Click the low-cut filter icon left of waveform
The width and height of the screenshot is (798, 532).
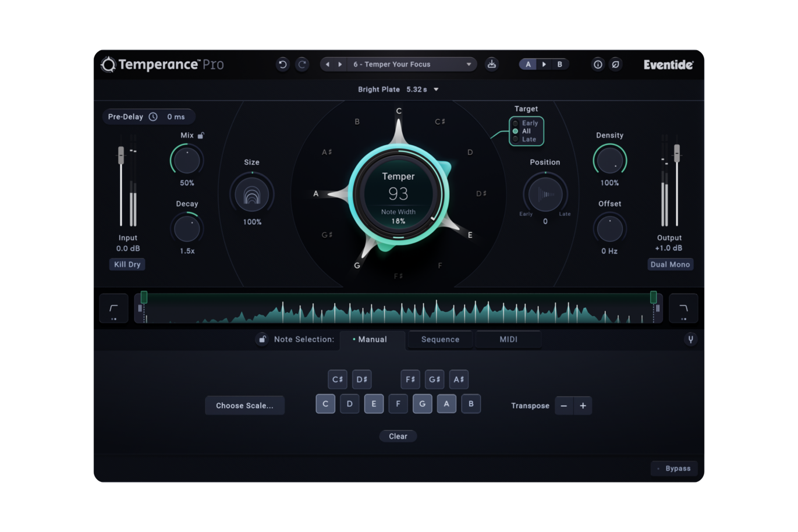pos(114,308)
